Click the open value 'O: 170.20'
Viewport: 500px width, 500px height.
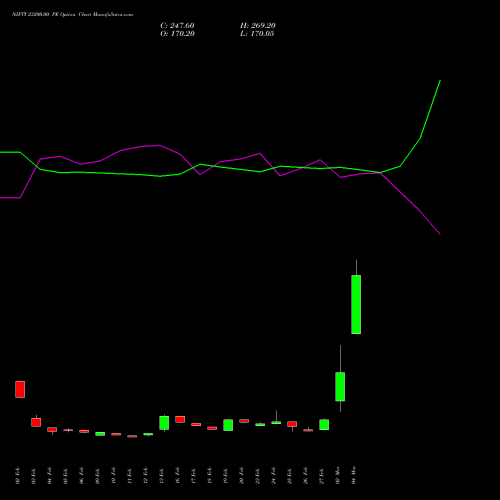177,34
